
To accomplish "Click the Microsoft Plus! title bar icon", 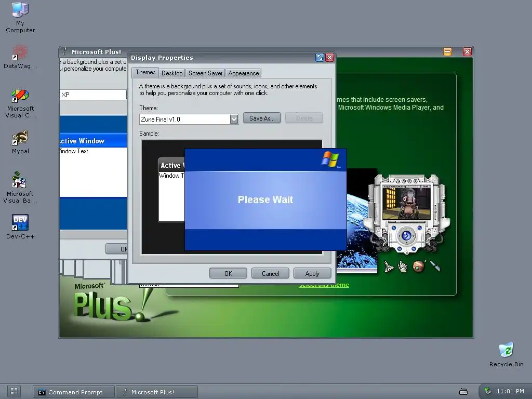I will pos(65,51).
